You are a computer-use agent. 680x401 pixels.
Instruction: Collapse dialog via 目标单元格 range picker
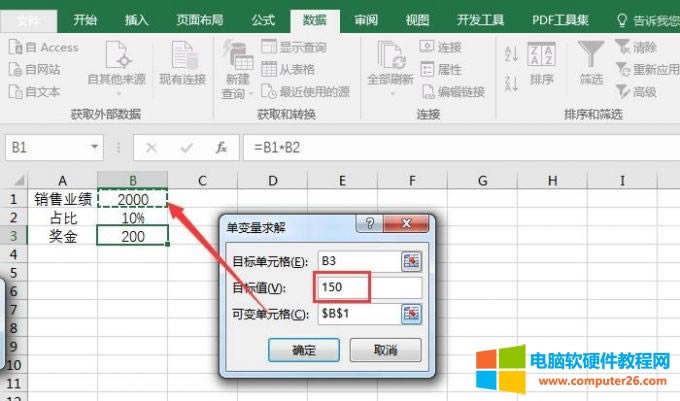[x=411, y=261]
